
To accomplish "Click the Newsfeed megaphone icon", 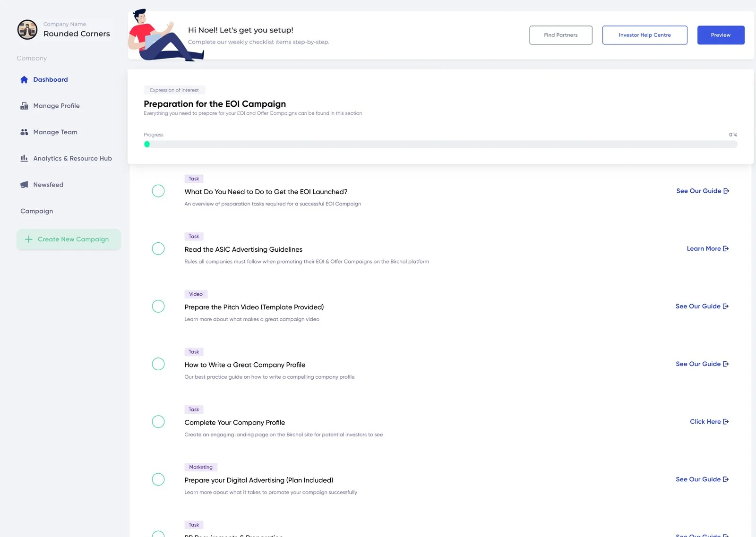I will click(24, 185).
